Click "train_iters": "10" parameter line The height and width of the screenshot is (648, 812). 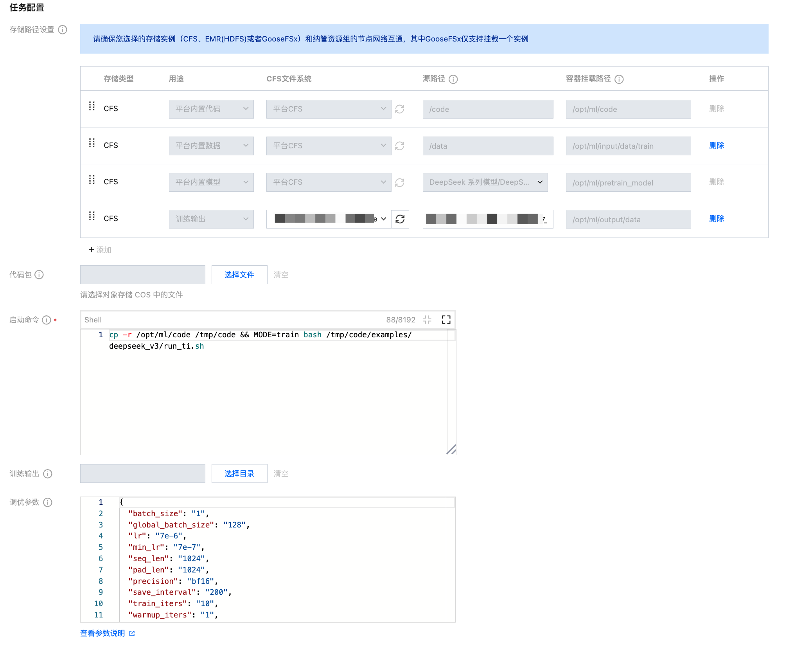coord(173,604)
